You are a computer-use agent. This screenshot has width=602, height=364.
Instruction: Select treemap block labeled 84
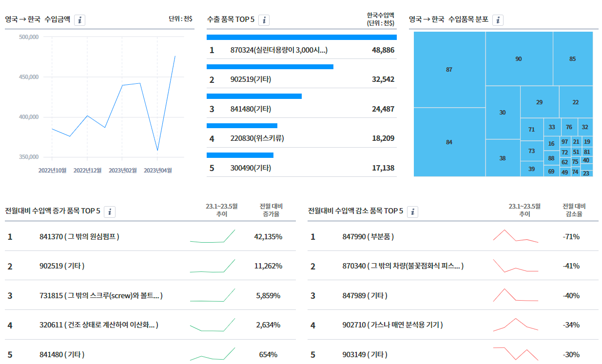pyautogui.click(x=449, y=142)
